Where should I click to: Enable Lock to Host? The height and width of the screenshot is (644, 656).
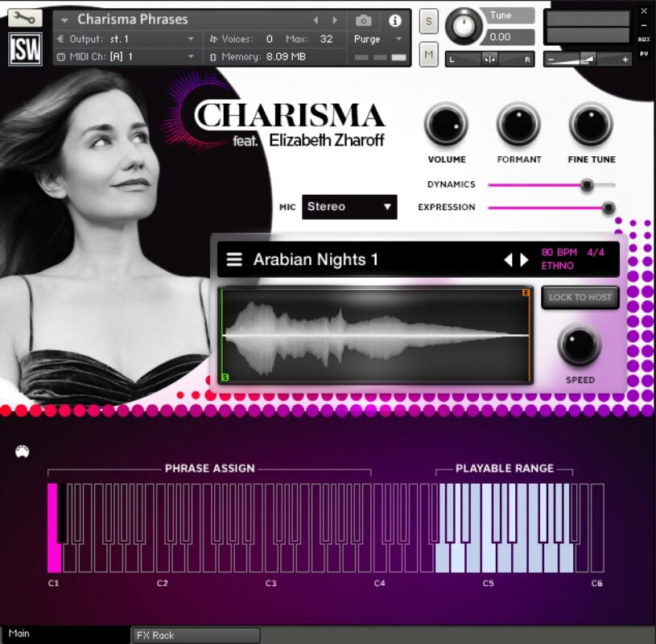(x=580, y=297)
